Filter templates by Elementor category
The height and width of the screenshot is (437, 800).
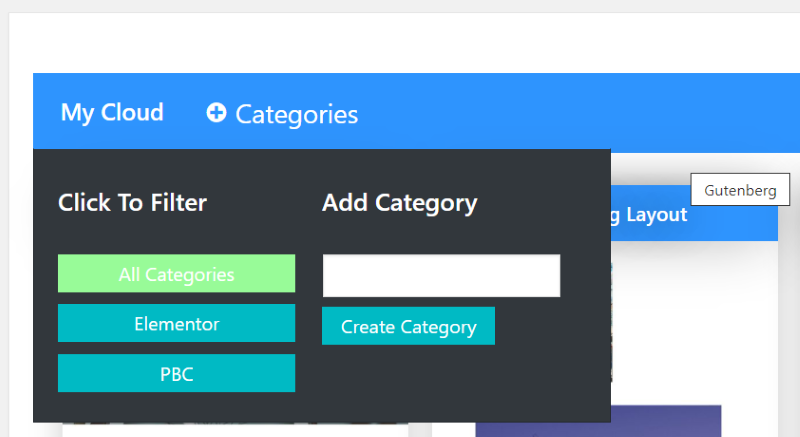tap(177, 323)
